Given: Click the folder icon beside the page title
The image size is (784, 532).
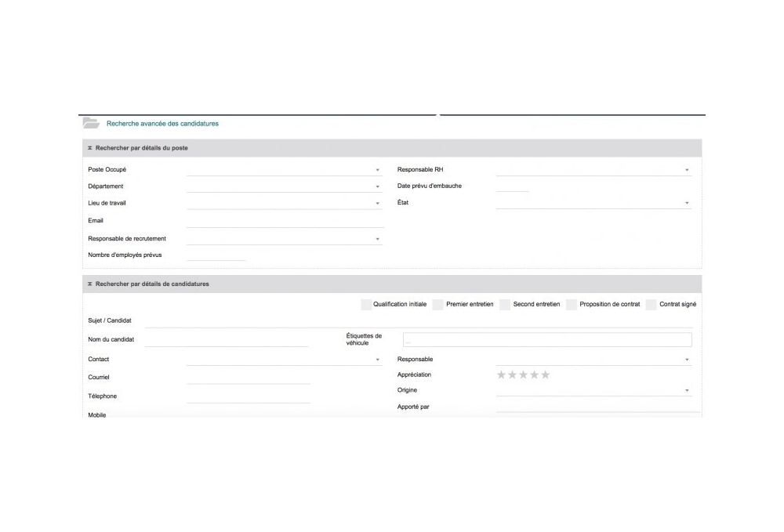Looking at the screenshot, I should 91,122.
